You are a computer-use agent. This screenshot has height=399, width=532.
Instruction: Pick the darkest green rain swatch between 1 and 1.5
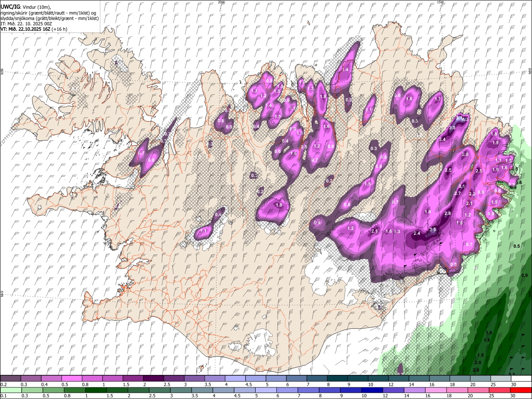(96, 390)
